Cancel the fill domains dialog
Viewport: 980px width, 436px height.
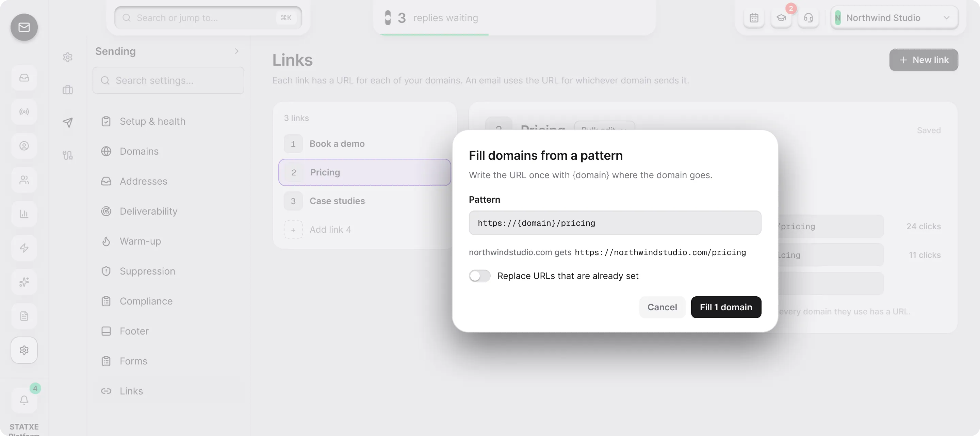(662, 307)
